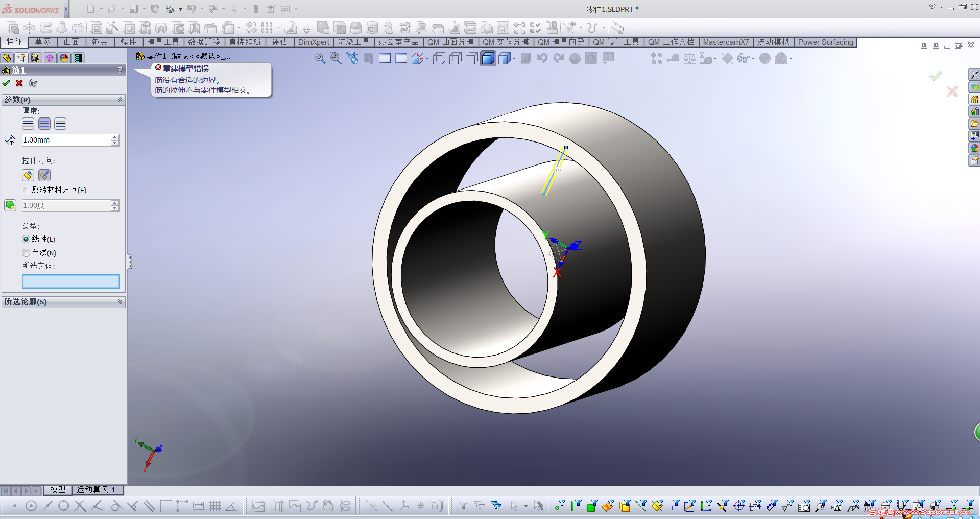Open the 模具工具 tab
Image resolution: width=980 pixels, height=519 pixels.
tap(163, 42)
